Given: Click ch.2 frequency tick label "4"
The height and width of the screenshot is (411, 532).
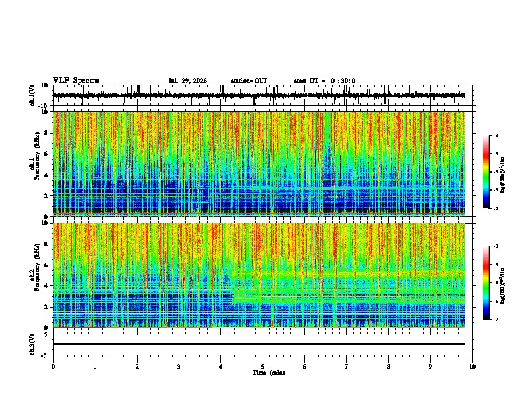Looking at the screenshot, I should [x=46, y=286].
